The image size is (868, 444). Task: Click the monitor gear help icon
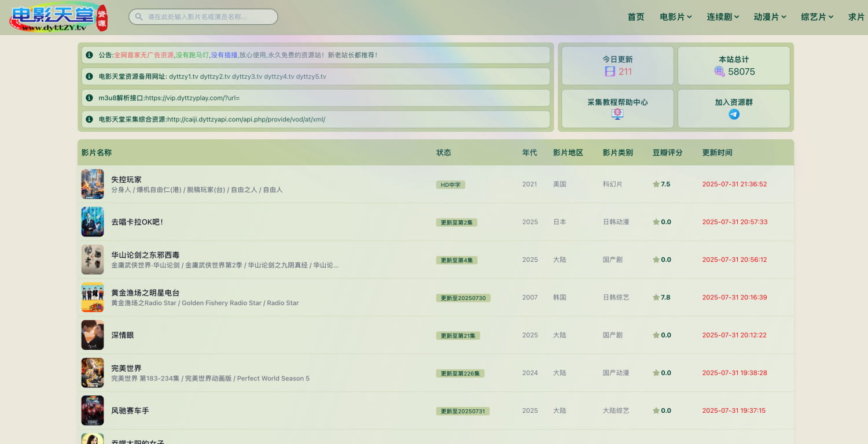pyautogui.click(x=617, y=114)
